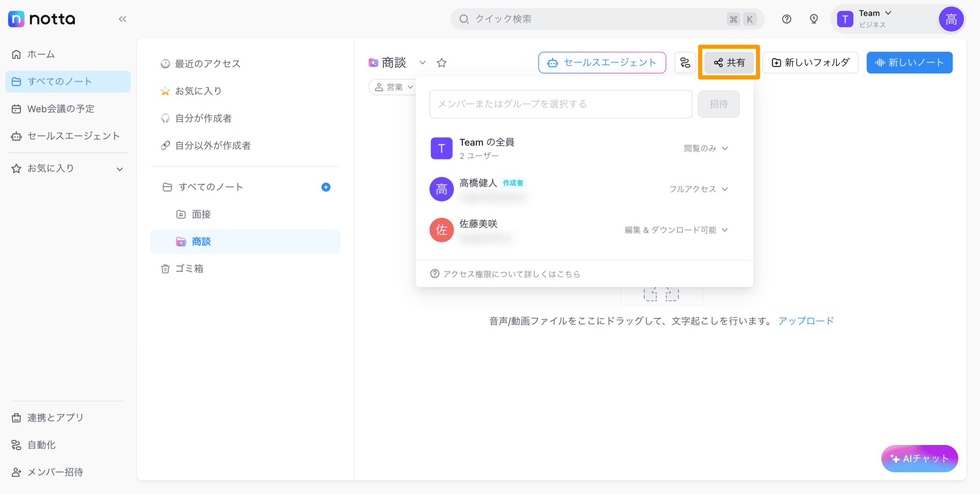Open 自動化 in sidebar

[68, 445]
